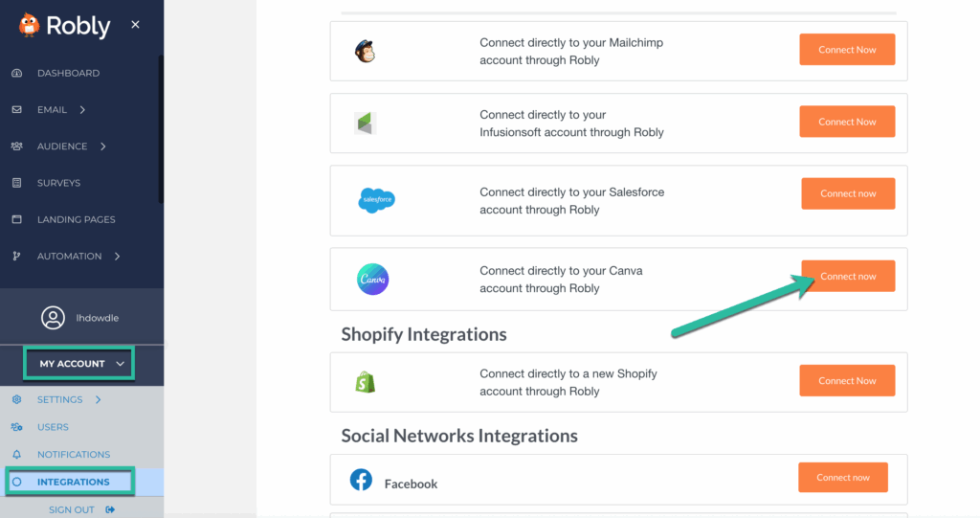Click Connect now for Facebook
The width and height of the screenshot is (980, 518).
(842, 478)
